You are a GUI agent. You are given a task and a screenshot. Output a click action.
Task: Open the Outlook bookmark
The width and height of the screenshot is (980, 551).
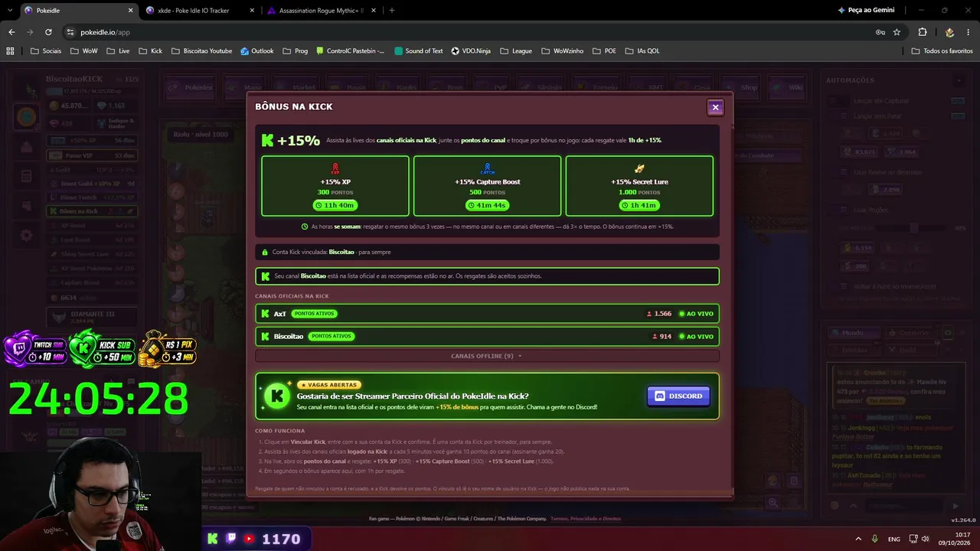[x=256, y=51]
